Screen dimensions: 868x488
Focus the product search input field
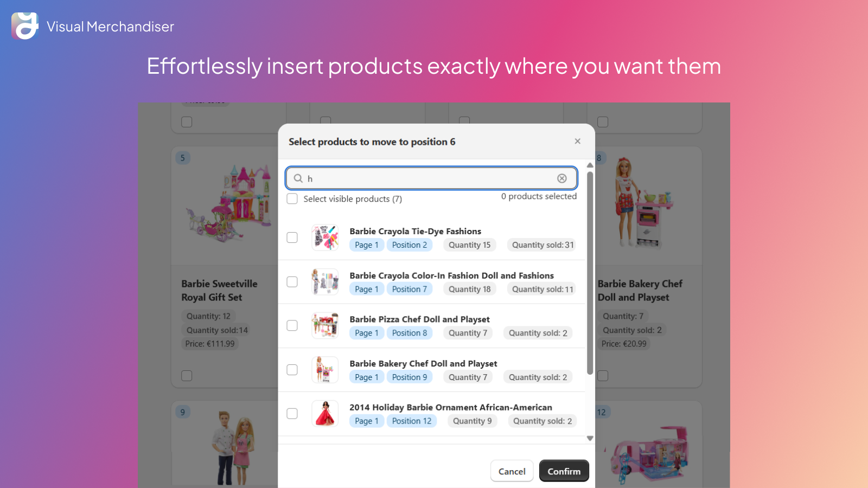pyautogui.click(x=431, y=178)
